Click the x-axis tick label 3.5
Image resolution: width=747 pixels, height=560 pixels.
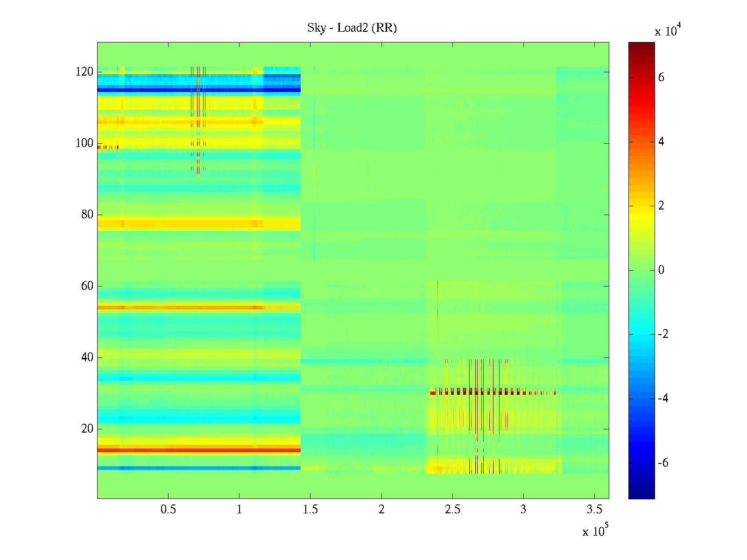point(594,510)
